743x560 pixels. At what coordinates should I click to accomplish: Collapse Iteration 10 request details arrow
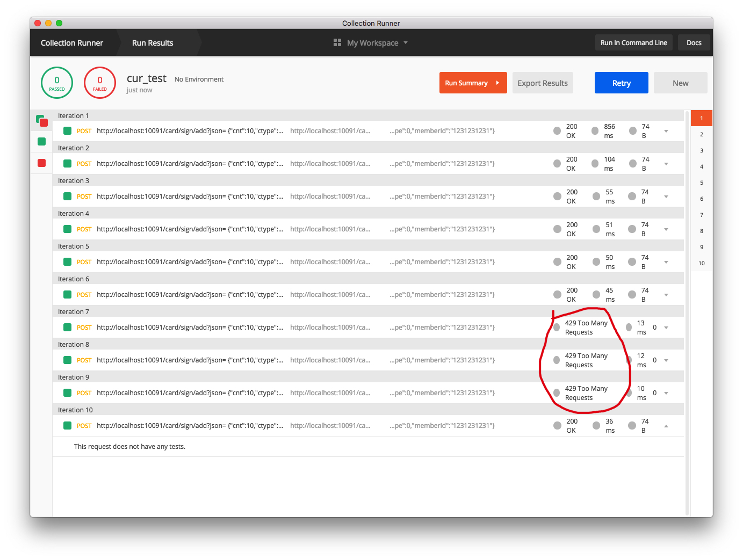666,426
